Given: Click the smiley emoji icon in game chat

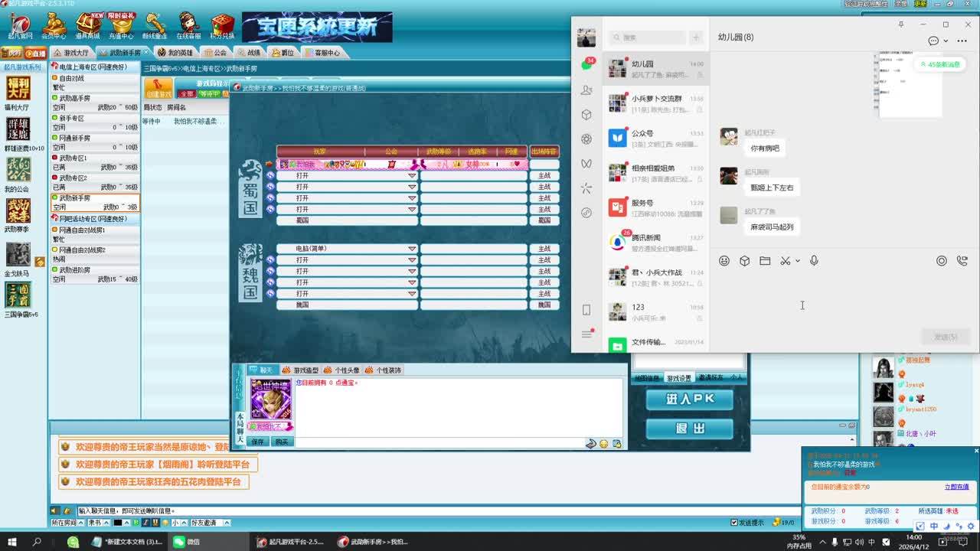Looking at the screenshot, I should click(x=604, y=444).
